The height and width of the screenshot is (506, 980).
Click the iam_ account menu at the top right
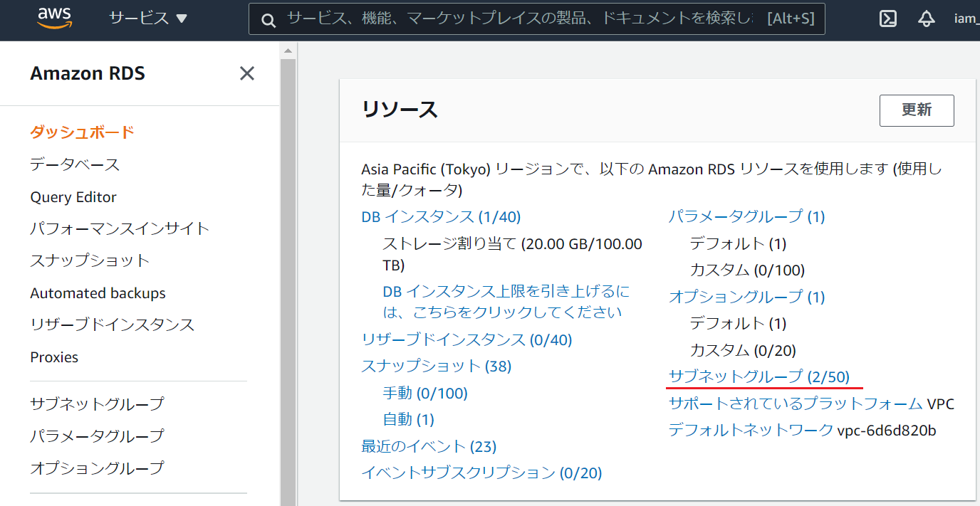tap(966, 19)
